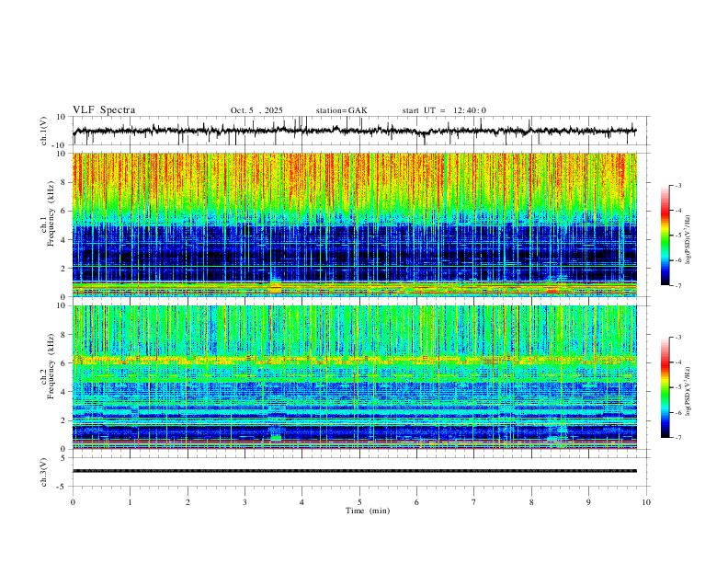Viewport: 728px width, 563px height.
Task: Click the '-7' value on ch.2 colorbar
Action: (x=677, y=438)
